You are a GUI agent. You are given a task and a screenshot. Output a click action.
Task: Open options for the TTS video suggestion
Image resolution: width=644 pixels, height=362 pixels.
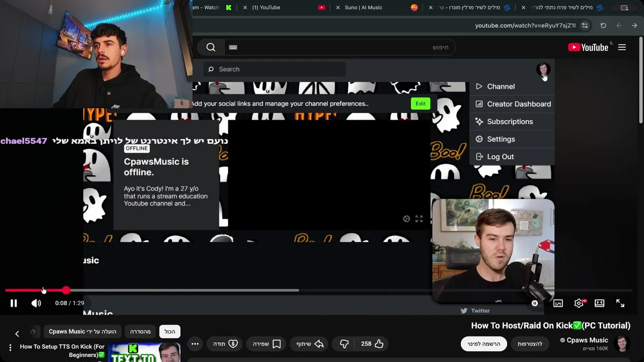10,347
